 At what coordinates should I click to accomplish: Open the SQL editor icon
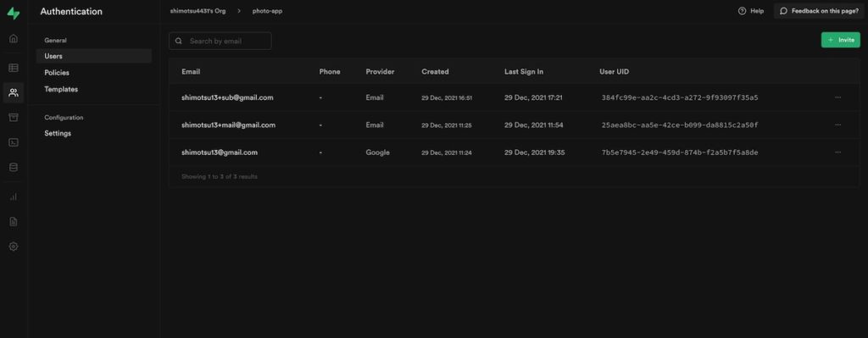tap(14, 142)
